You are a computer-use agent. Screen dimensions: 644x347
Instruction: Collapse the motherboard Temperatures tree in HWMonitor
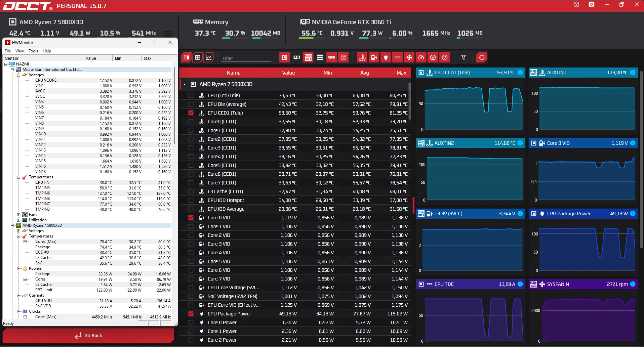(19, 177)
